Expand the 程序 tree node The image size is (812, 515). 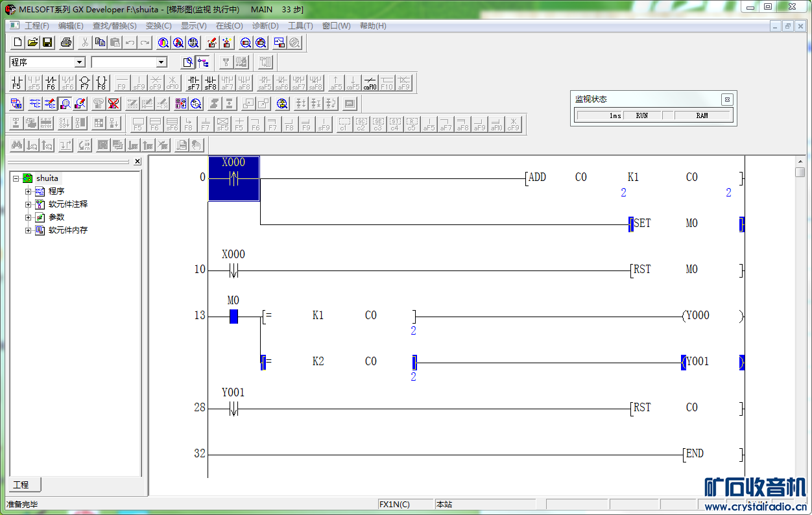click(x=28, y=191)
